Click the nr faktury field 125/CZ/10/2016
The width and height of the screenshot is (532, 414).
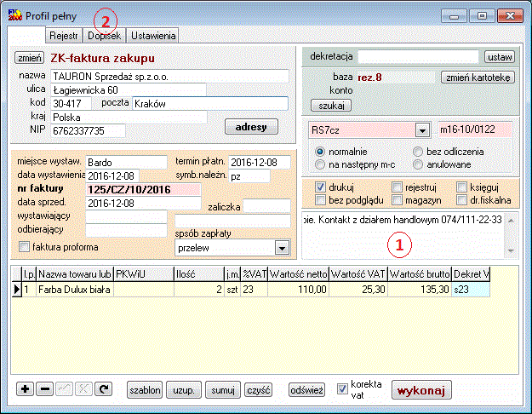(143, 189)
